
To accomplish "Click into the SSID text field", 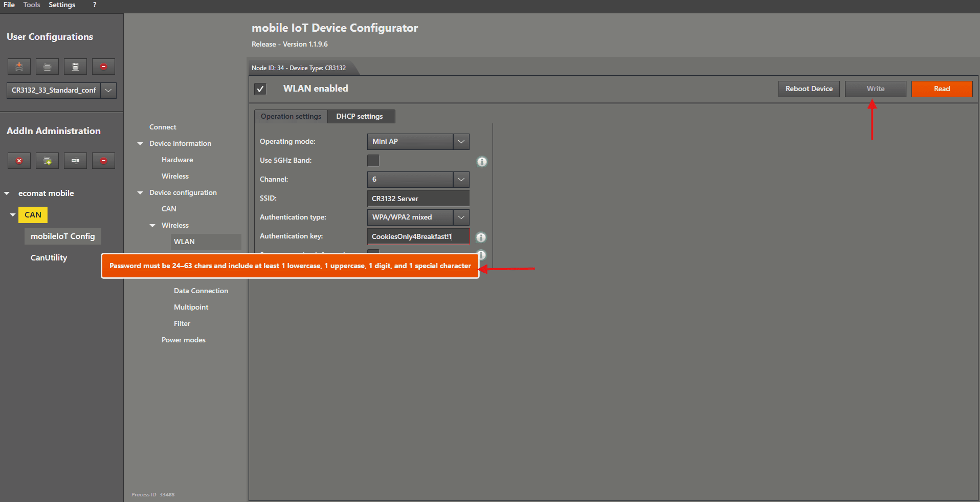I will point(418,199).
